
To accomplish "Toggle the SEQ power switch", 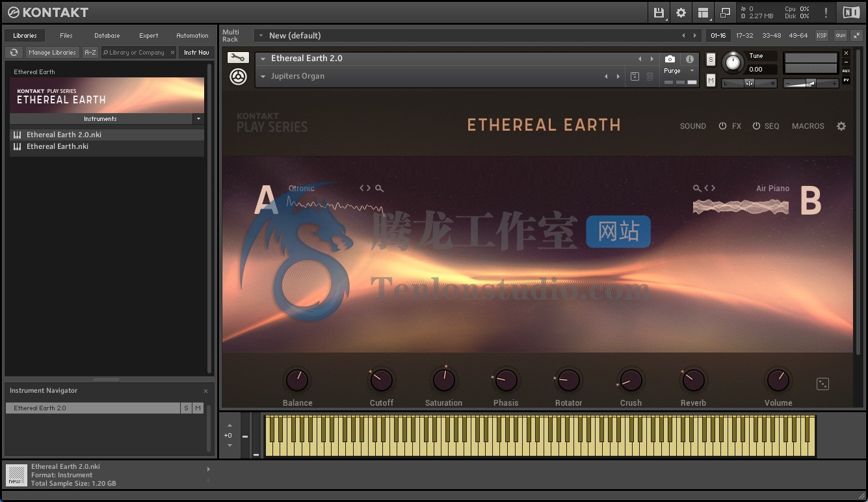I will (x=756, y=126).
